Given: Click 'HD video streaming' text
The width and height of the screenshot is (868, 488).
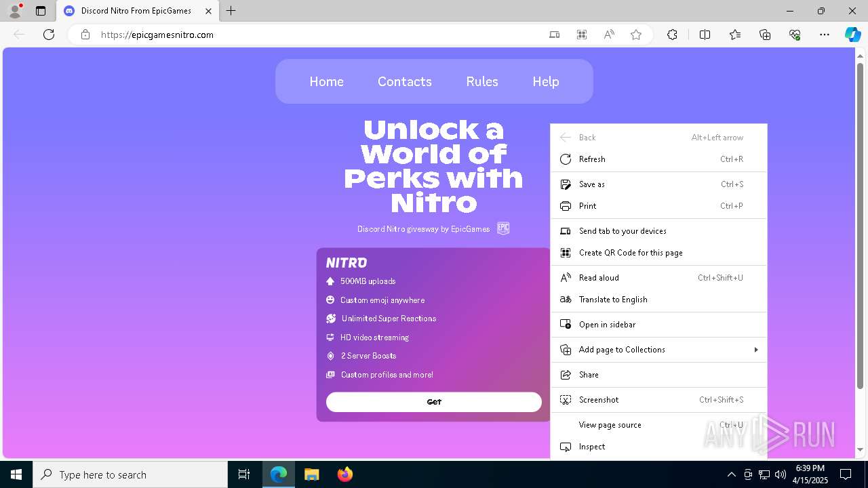Looking at the screenshot, I should [374, 338].
